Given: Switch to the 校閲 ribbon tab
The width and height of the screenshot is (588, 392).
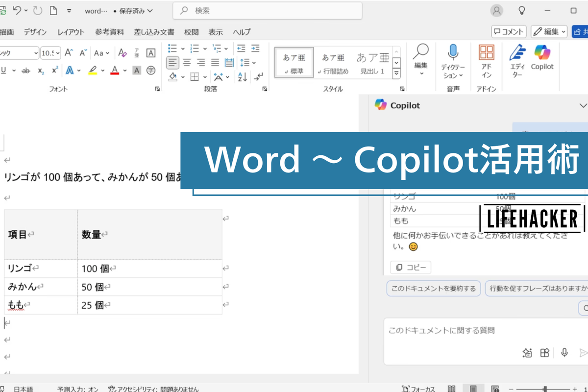Looking at the screenshot, I should point(191,32).
